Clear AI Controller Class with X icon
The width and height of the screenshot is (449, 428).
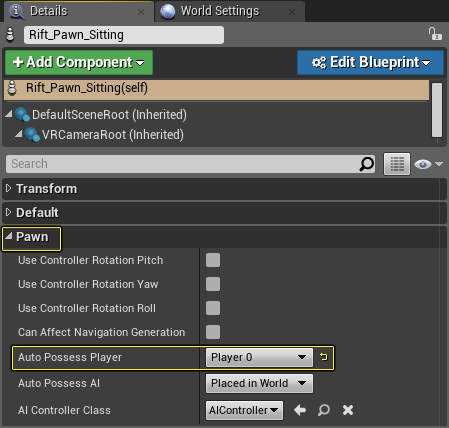click(348, 410)
